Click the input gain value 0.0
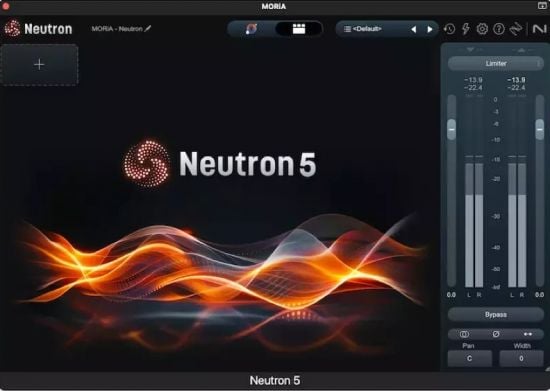The image size is (550, 391). click(x=451, y=295)
